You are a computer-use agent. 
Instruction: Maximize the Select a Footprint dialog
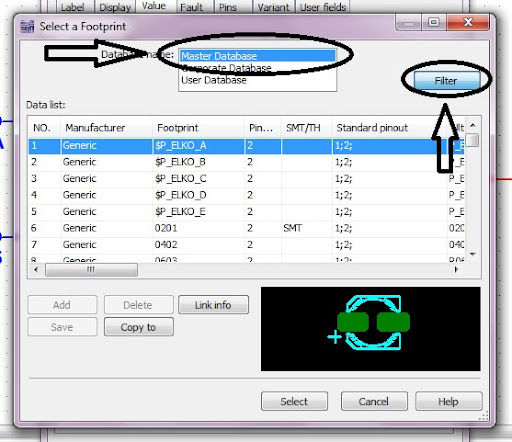(x=433, y=22)
